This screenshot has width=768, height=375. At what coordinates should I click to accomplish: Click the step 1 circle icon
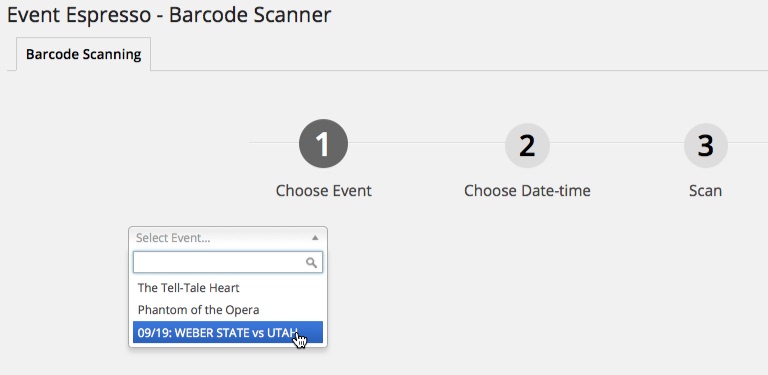323,143
